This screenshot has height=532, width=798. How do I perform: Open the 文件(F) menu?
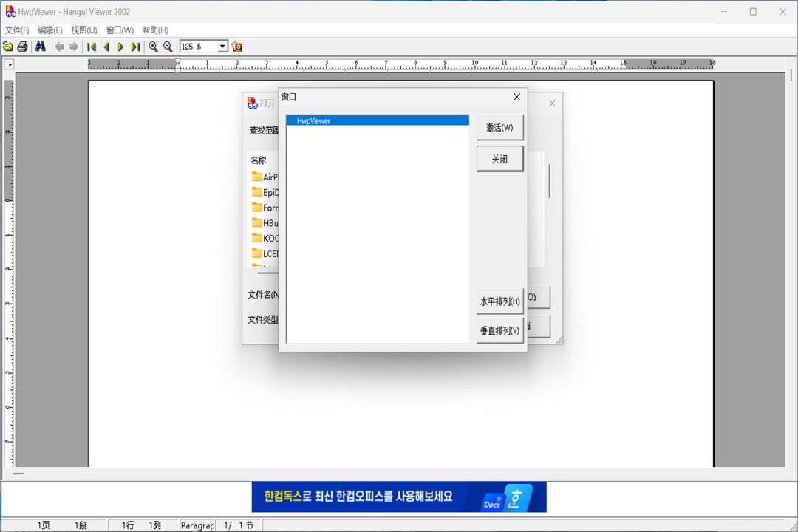point(17,30)
